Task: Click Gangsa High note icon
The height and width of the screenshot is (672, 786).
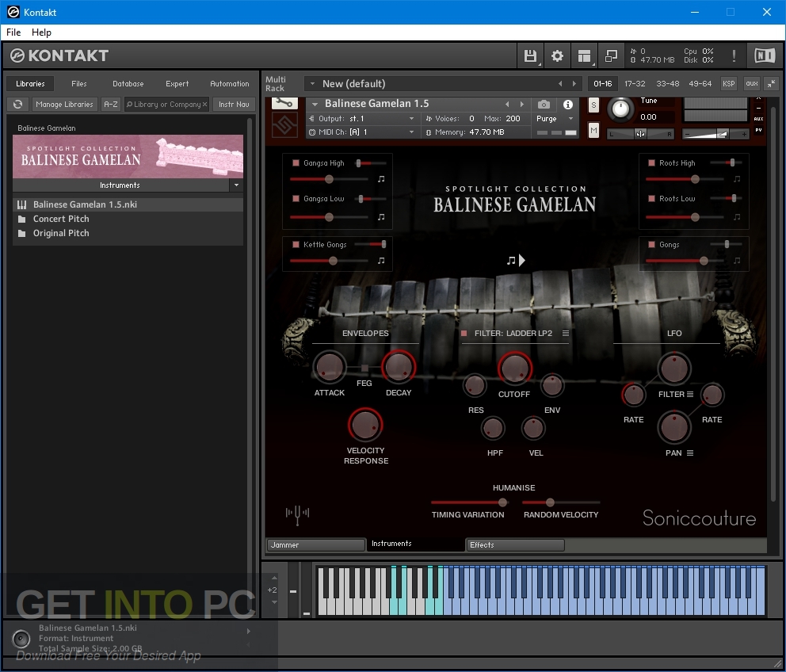Action: click(381, 179)
